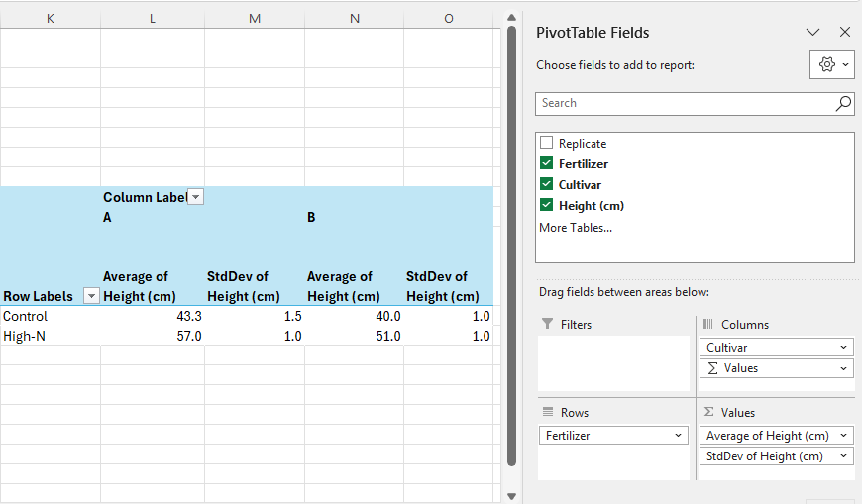This screenshot has height=504, width=862.
Task: Expand Average of Height (cm) value options
Action: (843, 436)
